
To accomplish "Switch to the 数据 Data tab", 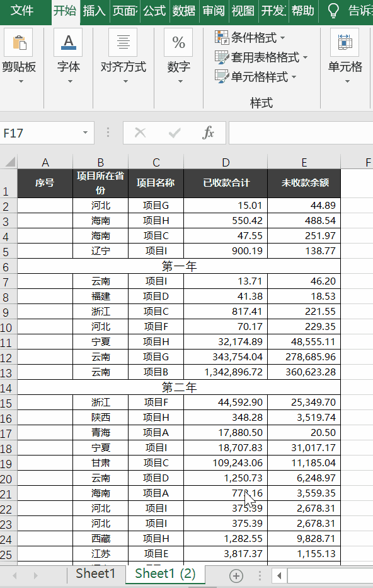I will 184,11.
